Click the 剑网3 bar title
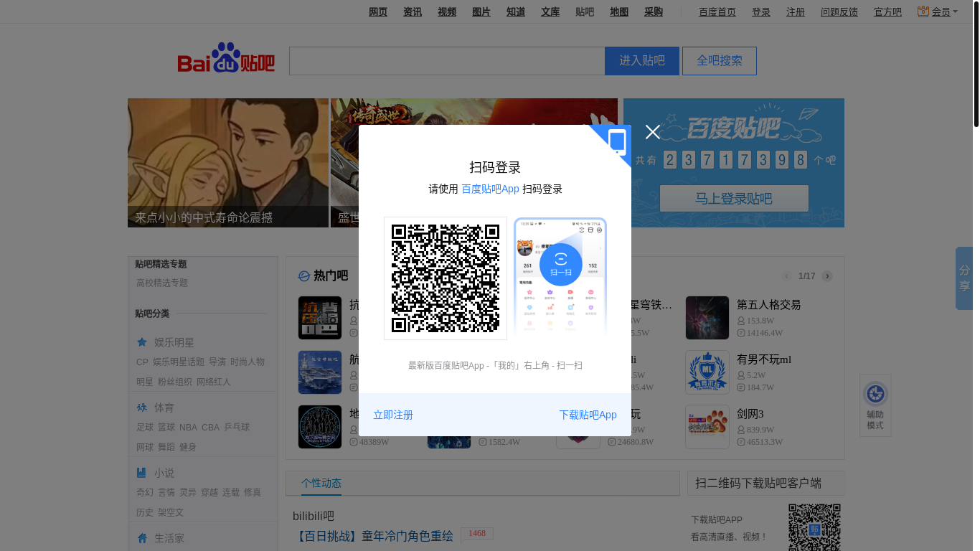 [x=750, y=414]
